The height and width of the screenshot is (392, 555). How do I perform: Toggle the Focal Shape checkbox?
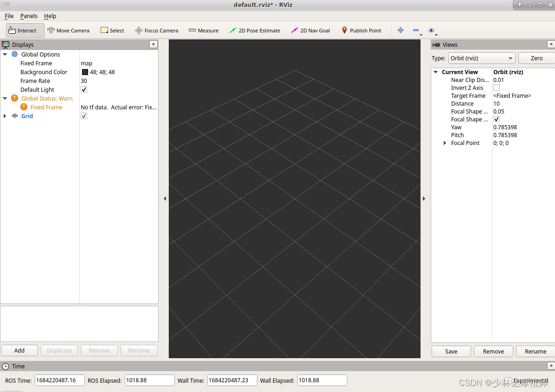(x=497, y=119)
